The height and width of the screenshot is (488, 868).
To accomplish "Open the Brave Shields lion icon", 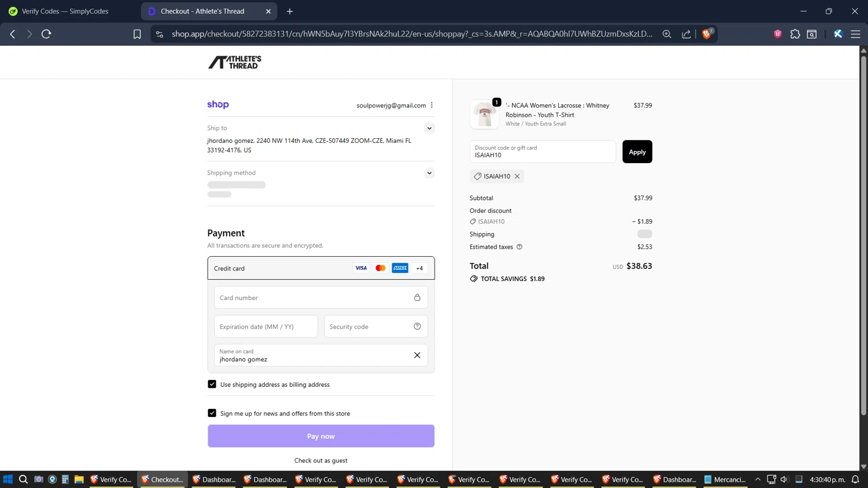I will tap(707, 34).
